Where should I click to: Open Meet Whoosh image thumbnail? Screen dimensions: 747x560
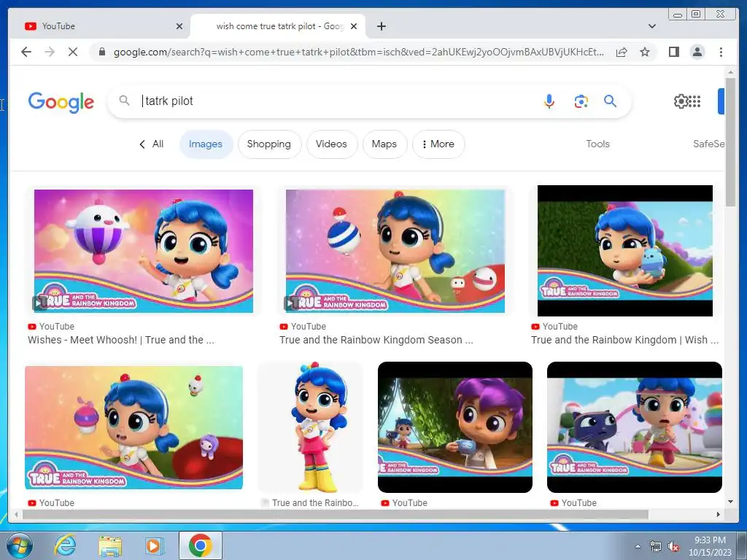click(144, 251)
